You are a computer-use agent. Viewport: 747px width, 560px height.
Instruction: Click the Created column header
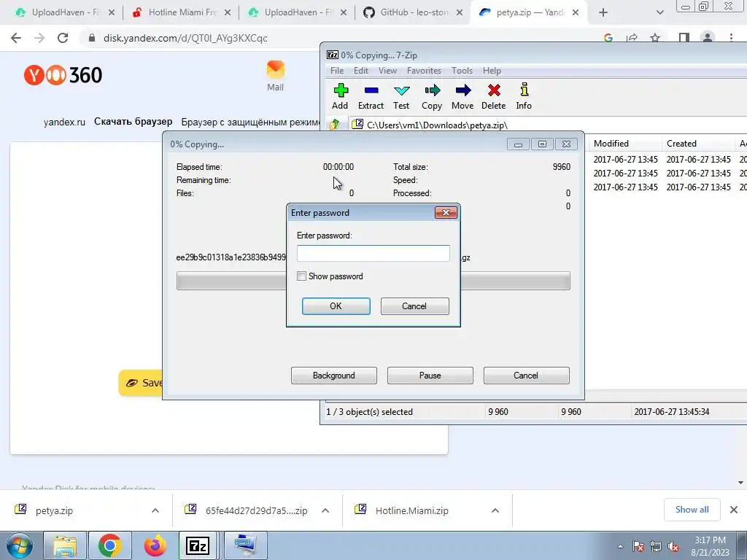pos(698,144)
